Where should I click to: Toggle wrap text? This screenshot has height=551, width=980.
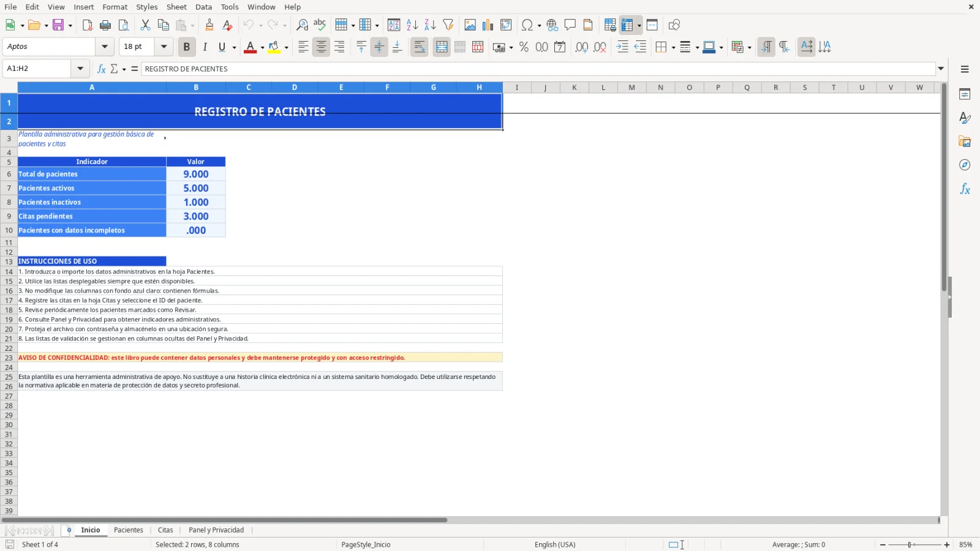[x=420, y=47]
